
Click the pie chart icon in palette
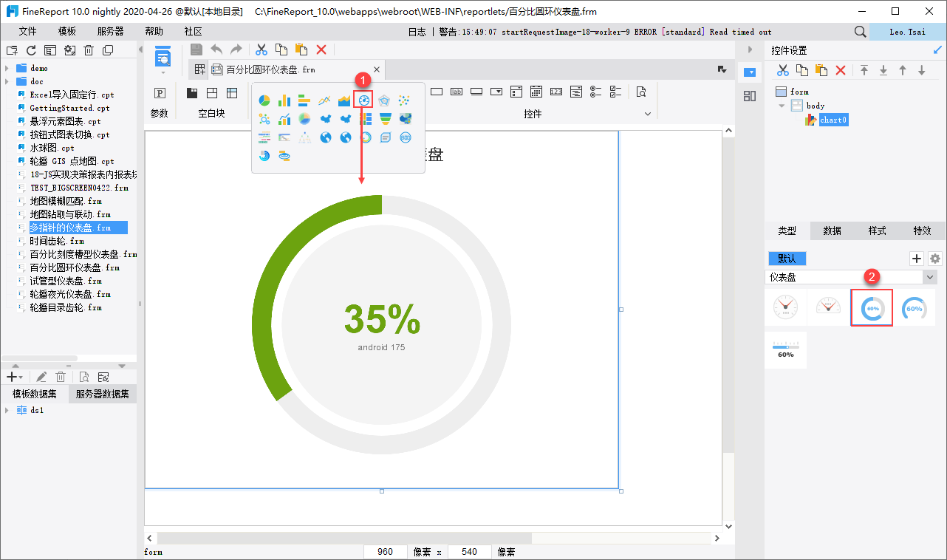(x=264, y=100)
